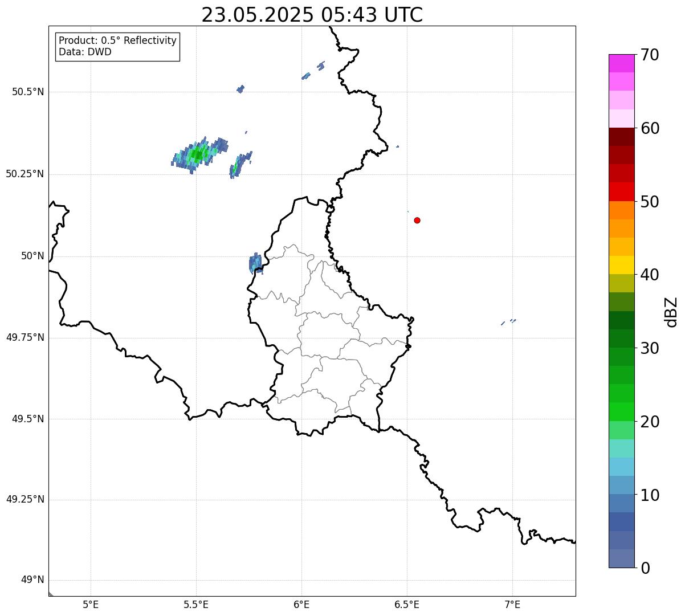Click the 49.25°N latitude label
The height and width of the screenshot is (616, 685).
tap(25, 499)
